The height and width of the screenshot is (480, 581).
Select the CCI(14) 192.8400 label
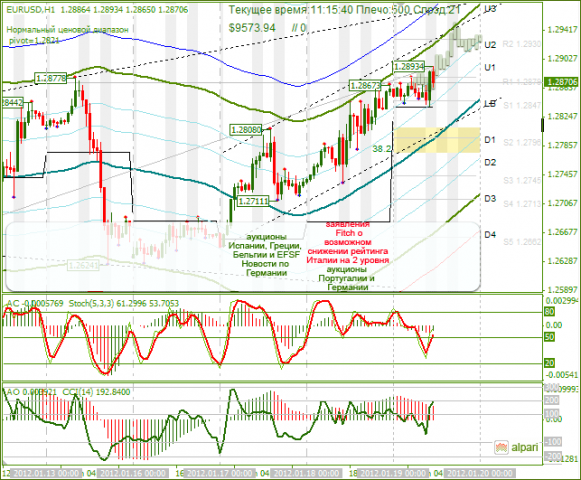click(x=96, y=392)
